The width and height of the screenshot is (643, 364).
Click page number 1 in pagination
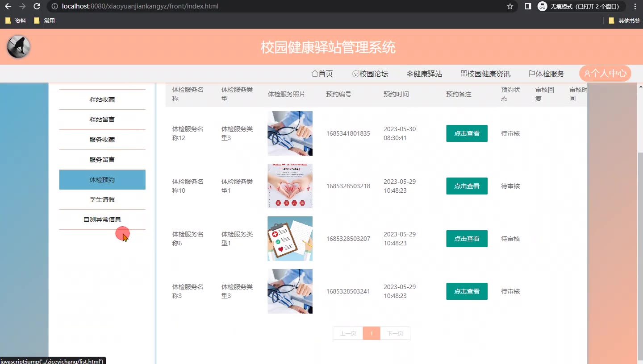coord(372,333)
